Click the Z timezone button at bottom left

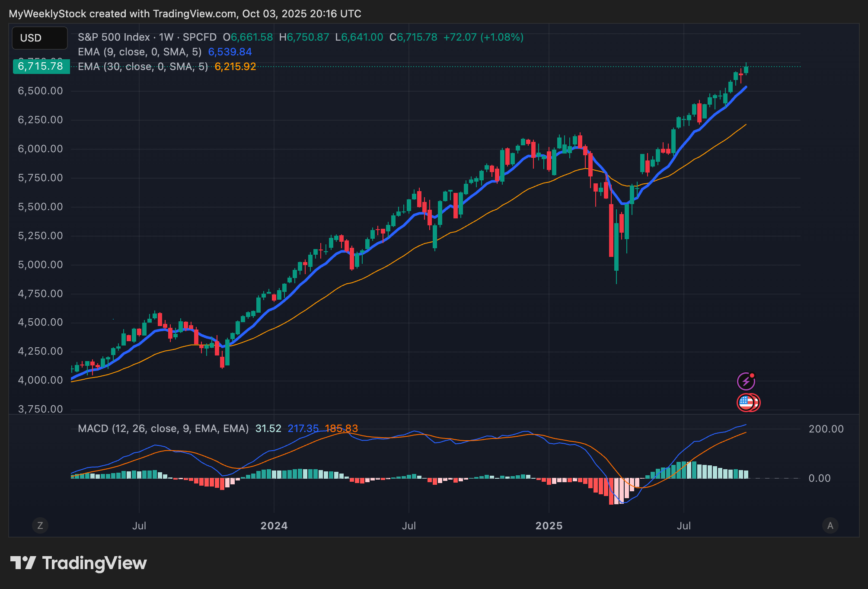[40, 525]
